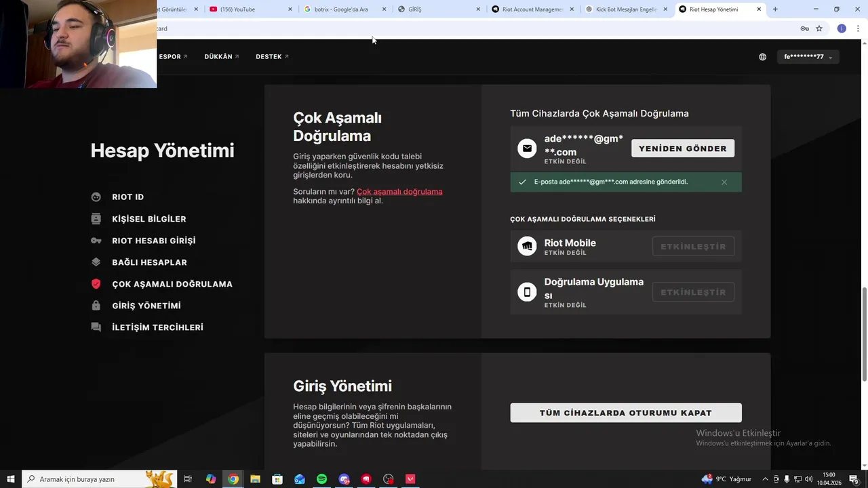Open the RIOT ID section icon

pyautogui.click(x=96, y=197)
